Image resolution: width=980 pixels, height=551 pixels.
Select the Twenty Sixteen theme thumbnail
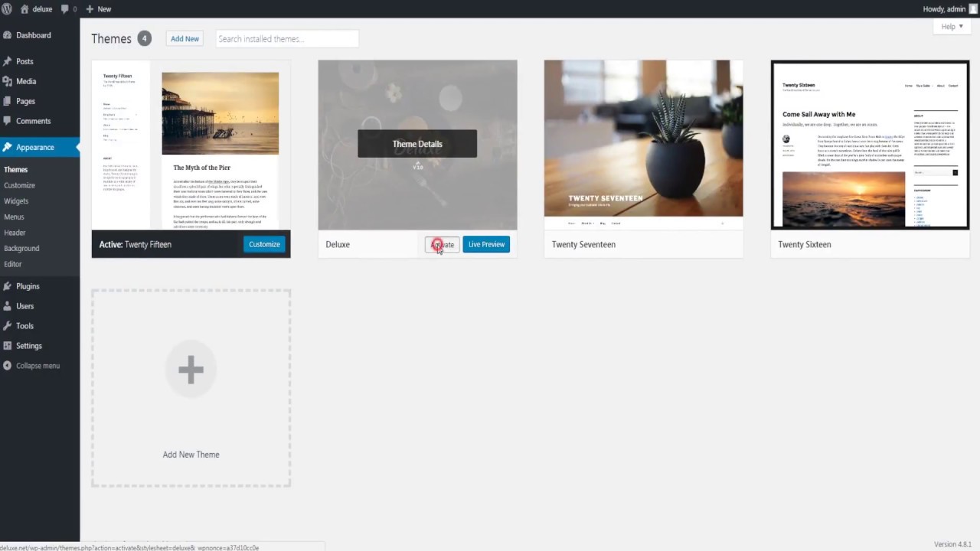pos(870,145)
